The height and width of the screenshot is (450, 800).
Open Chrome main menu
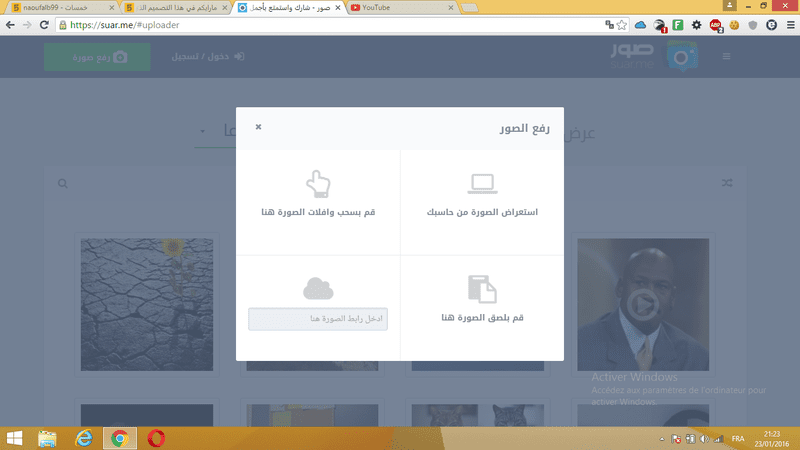click(x=790, y=25)
